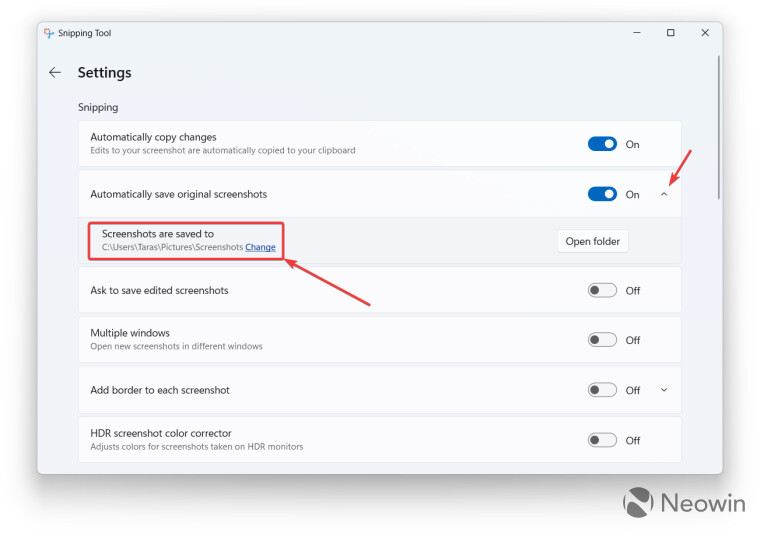Image resolution: width=760 pixels, height=533 pixels.
Task: Select the Settings page title
Action: (x=105, y=73)
